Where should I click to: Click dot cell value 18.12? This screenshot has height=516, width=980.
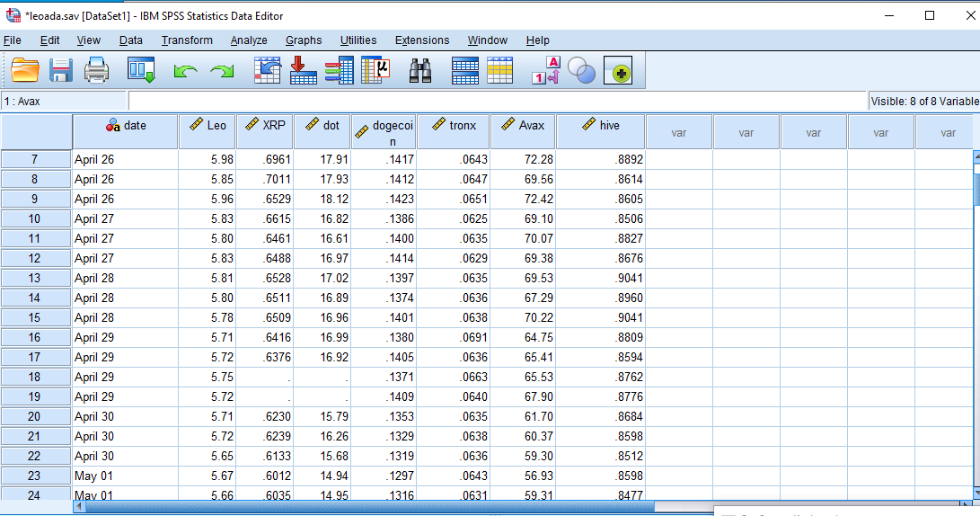pos(322,199)
